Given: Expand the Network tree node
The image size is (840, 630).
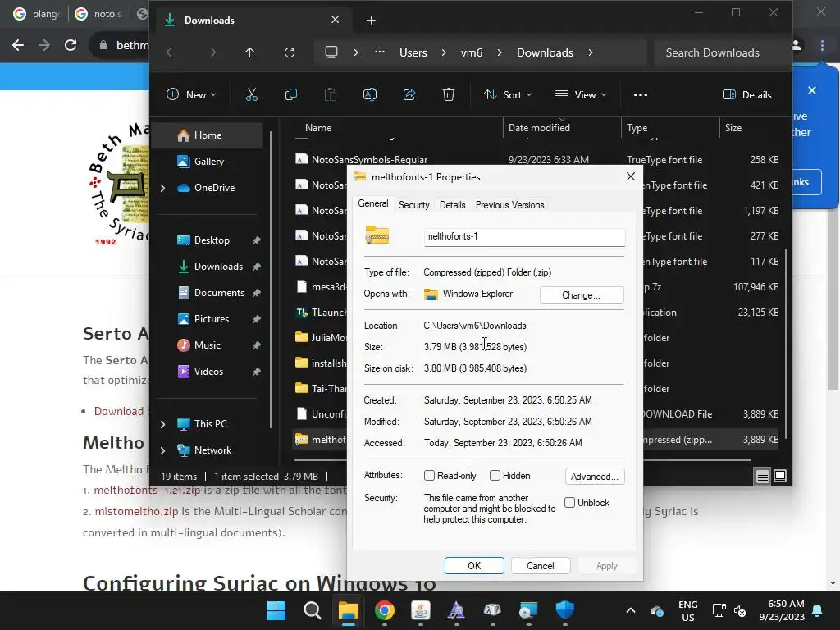Looking at the screenshot, I should click(x=163, y=450).
